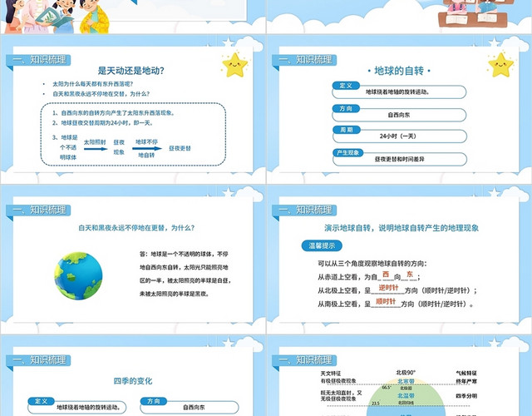532x416 pixels.
Task: Click the 温馨提示 badge
Action: tap(322, 245)
